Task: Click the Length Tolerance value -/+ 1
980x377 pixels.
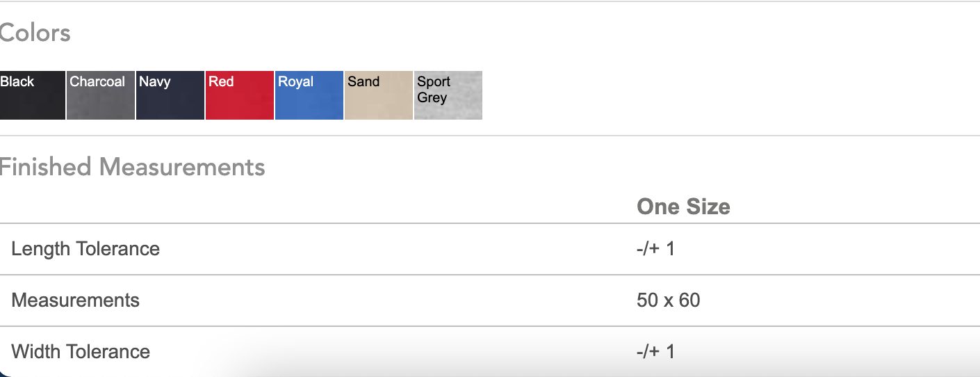Action: point(655,249)
